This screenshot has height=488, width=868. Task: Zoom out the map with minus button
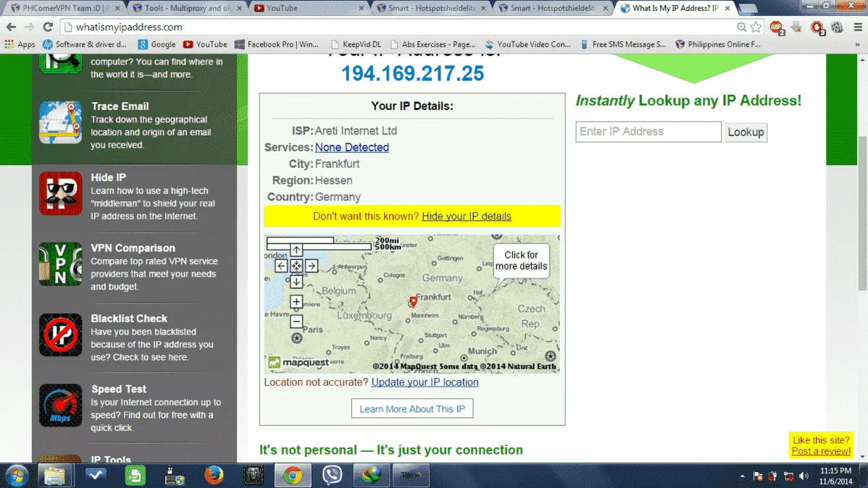coord(296,321)
